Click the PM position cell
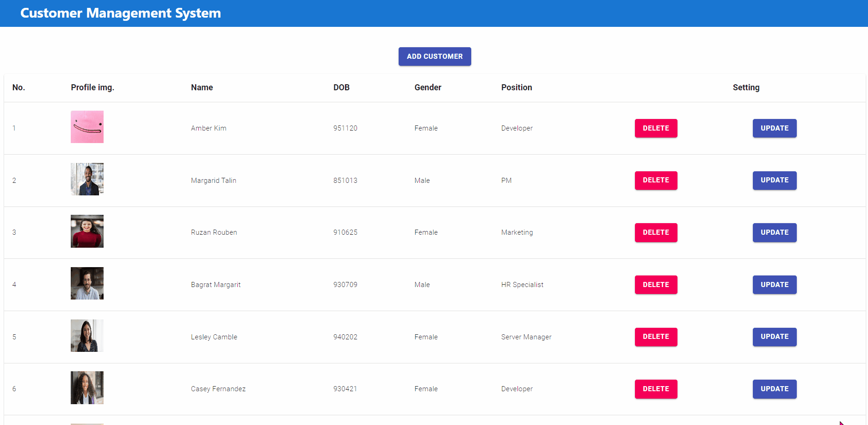Viewport: 868px width, 425px height. point(506,181)
